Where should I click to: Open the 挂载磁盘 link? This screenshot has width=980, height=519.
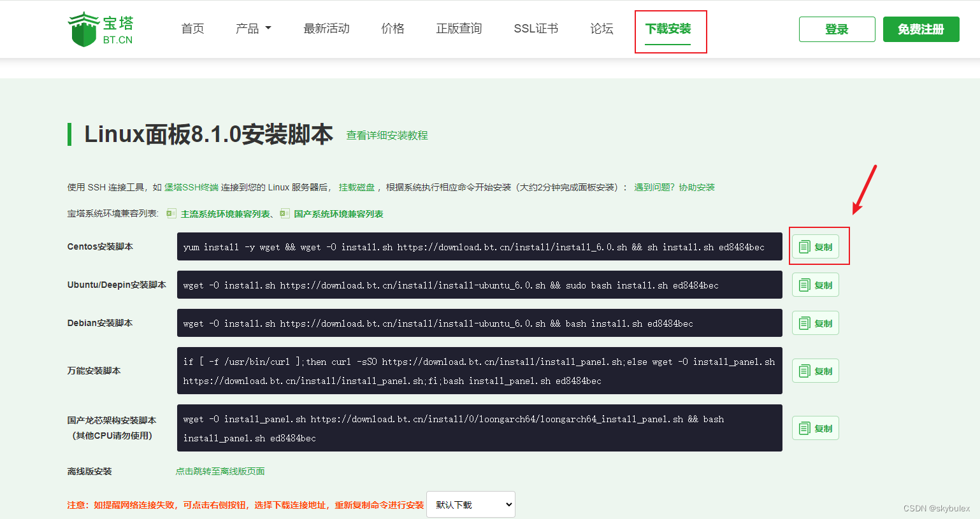tap(357, 187)
